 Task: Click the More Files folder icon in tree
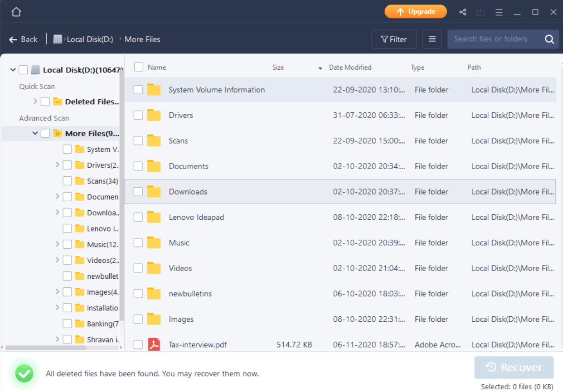(58, 133)
